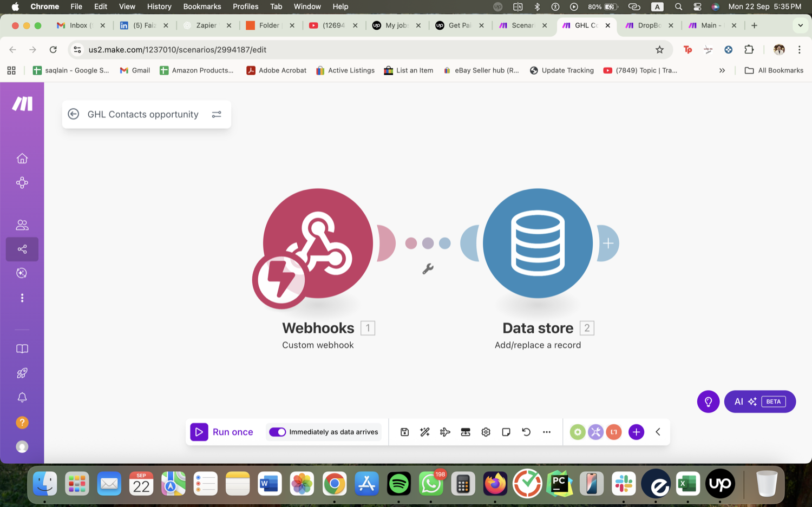This screenshot has height=507, width=812.
Task: Open What's new rocket icon in sidebar
Action: coord(22,373)
